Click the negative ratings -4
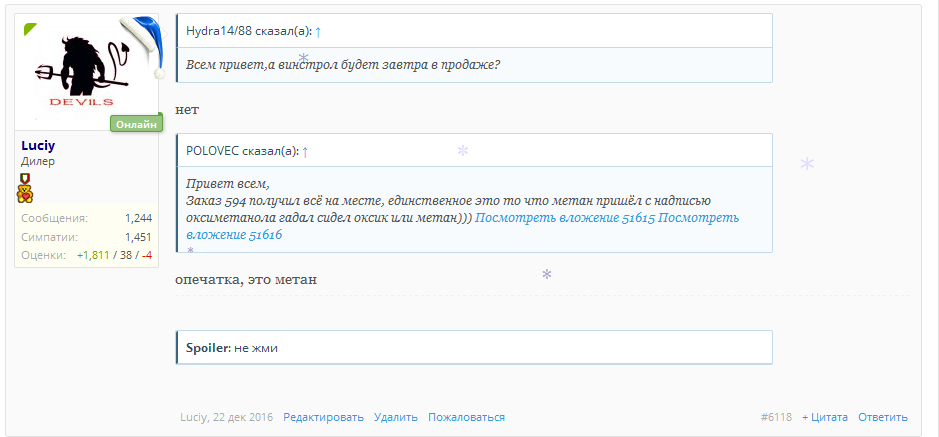The height and width of the screenshot is (437, 939). [147, 255]
